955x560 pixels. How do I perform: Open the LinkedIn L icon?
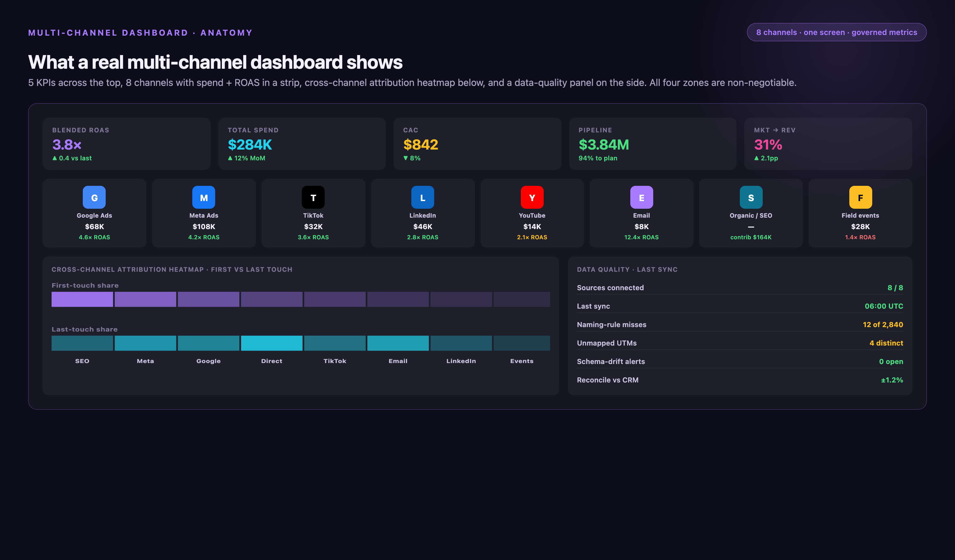coord(422,197)
